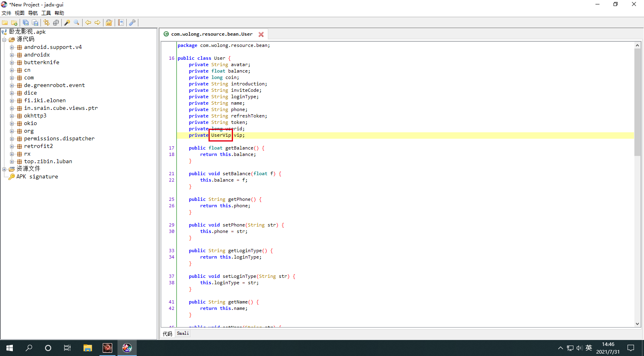The image size is (644, 356).
Task: Expand the android.support.v4 package node
Action: (12, 47)
